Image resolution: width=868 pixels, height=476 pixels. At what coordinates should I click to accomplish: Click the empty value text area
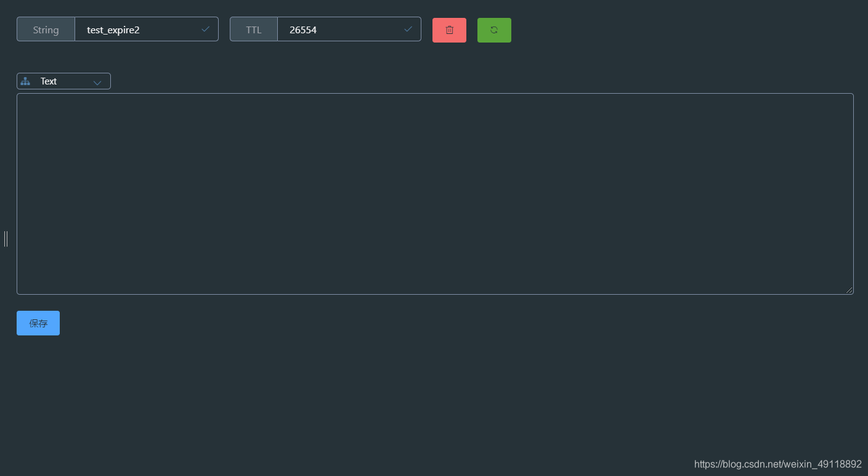click(435, 194)
